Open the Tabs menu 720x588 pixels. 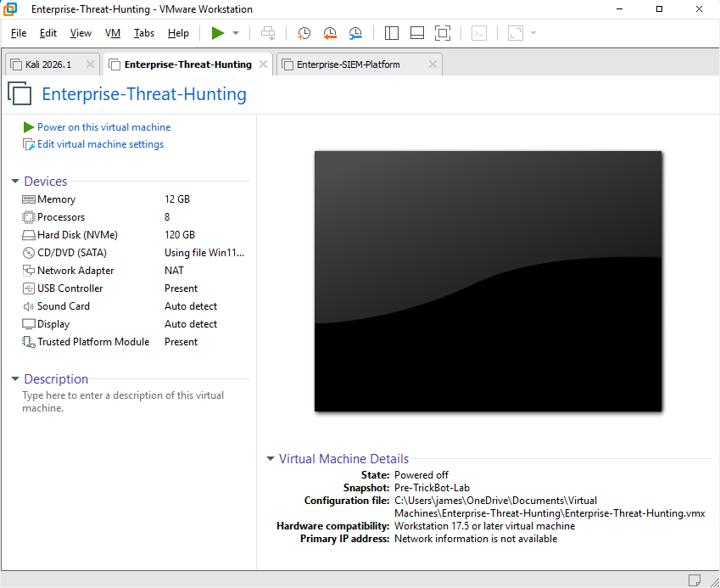point(143,33)
